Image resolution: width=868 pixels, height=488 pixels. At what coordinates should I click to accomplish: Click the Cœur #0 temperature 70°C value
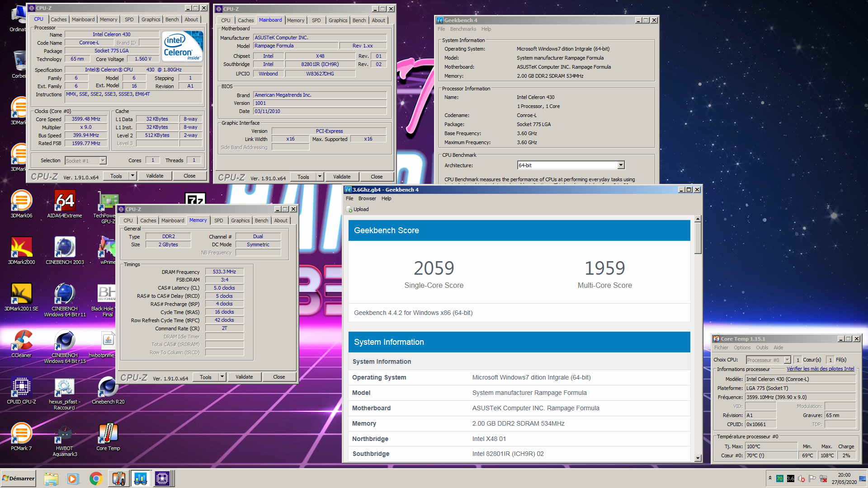point(771,455)
